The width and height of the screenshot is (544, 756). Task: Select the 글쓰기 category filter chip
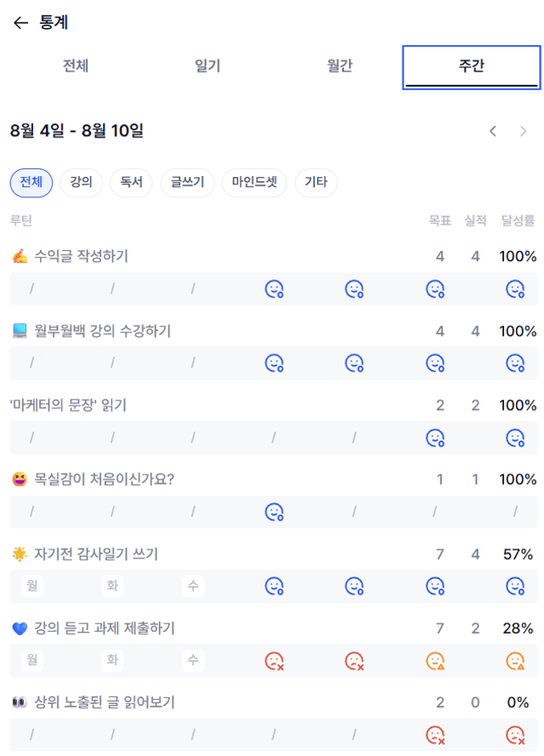point(188,182)
